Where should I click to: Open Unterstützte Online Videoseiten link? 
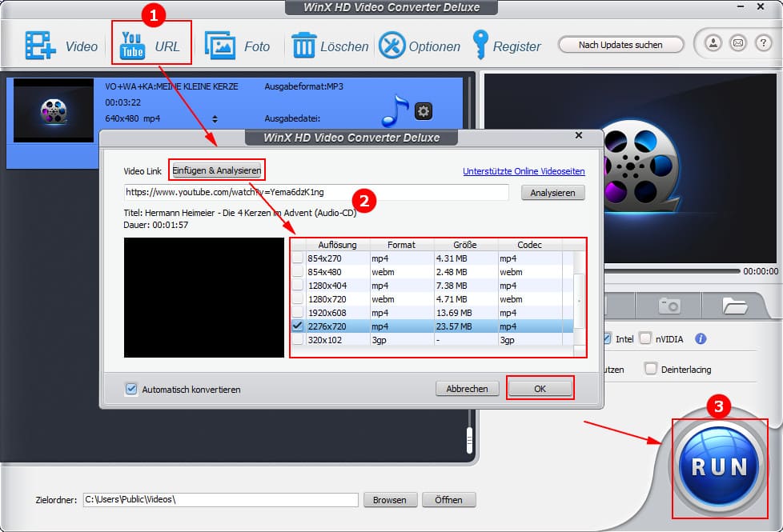pyautogui.click(x=524, y=171)
